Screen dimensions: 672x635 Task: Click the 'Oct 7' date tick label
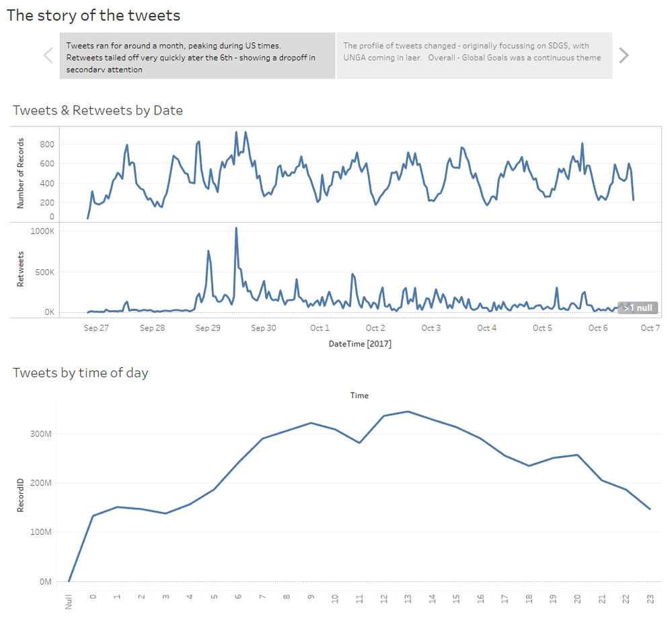(650, 328)
